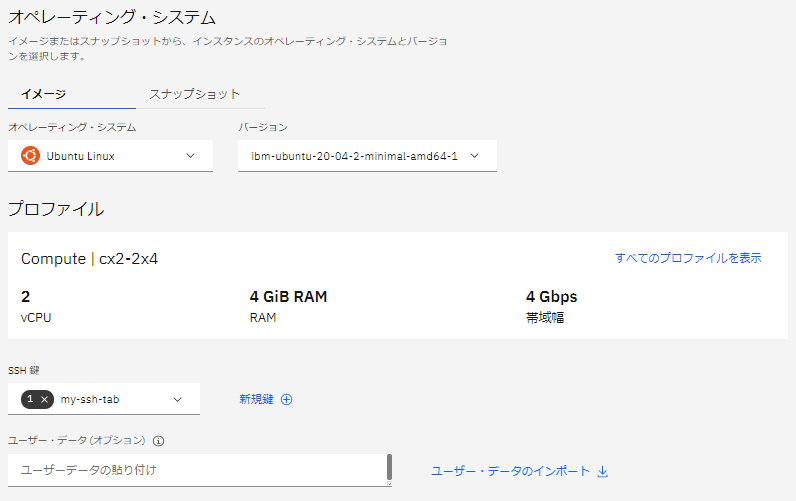Click the resize handle of user data box
This screenshot has height=501, width=796.
click(x=388, y=484)
